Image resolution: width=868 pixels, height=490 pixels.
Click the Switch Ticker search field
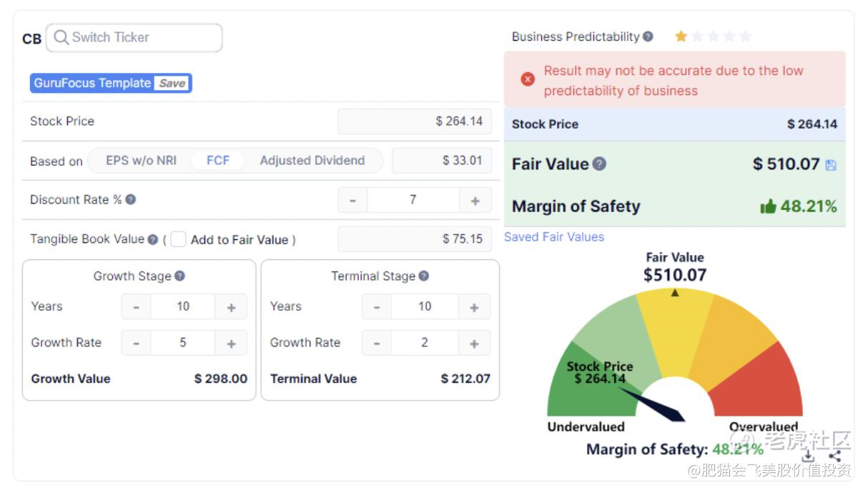(x=134, y=38)
